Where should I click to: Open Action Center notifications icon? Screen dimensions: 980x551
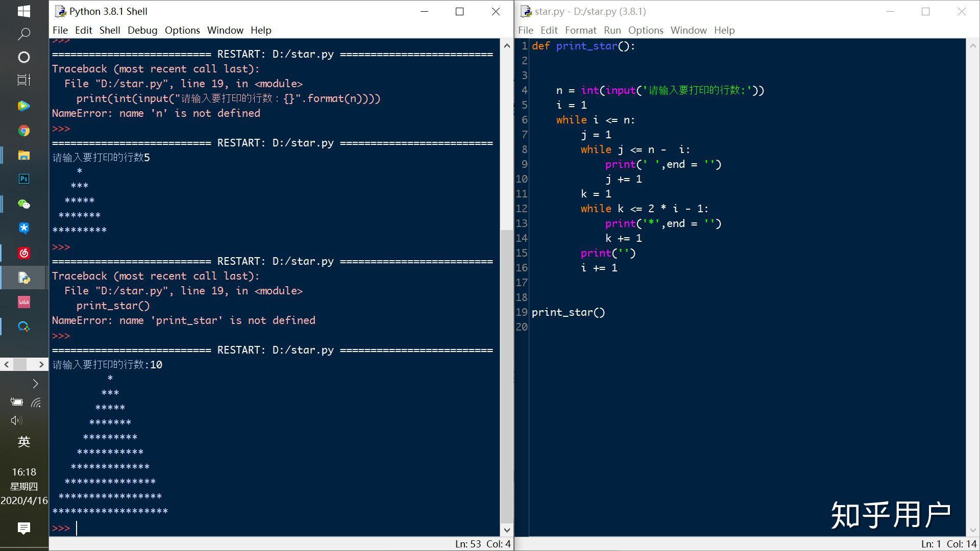pyautogui.click(x=23, y=528)
